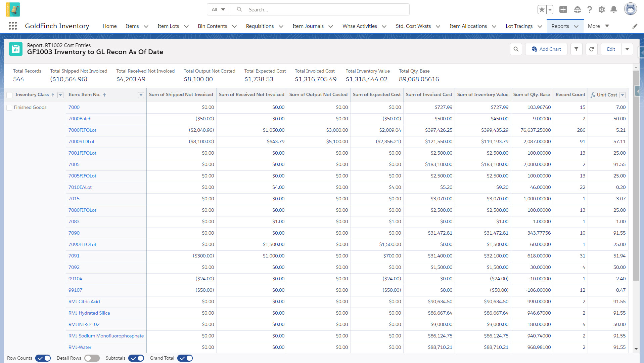Open the report search with the magnifier icon
The image size is (644, 363).
(516, 49)
